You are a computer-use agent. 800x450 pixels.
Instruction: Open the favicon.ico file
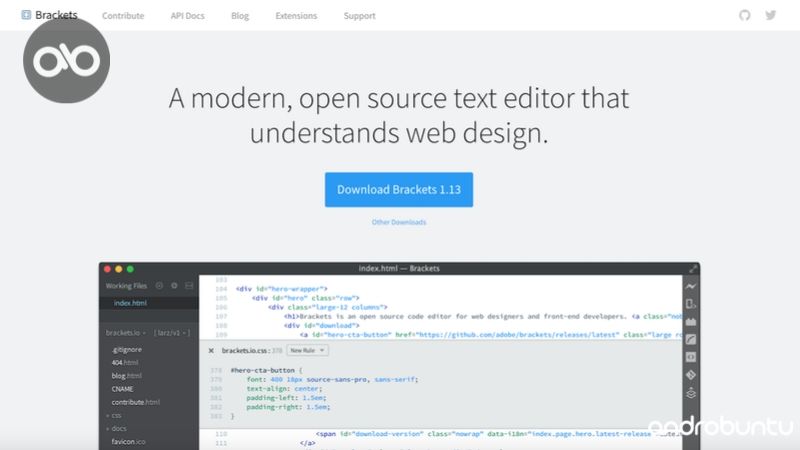click(x=129, y=442)
